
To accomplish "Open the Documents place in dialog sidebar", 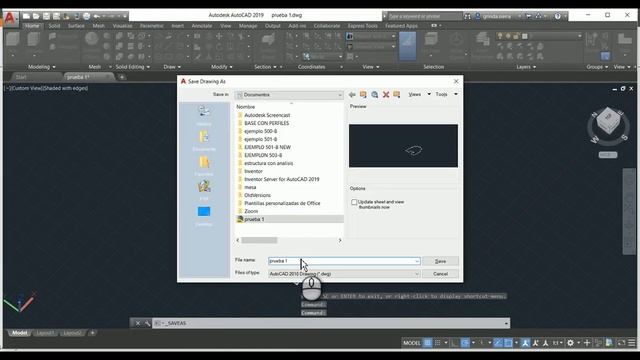I will [204, 141].
